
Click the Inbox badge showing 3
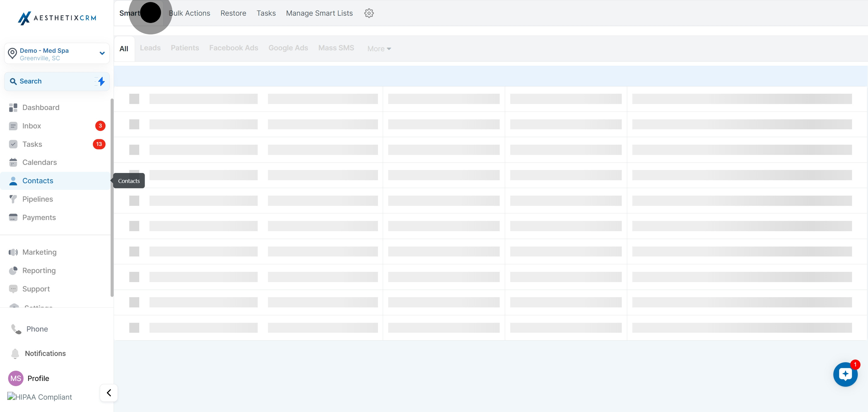100,126
